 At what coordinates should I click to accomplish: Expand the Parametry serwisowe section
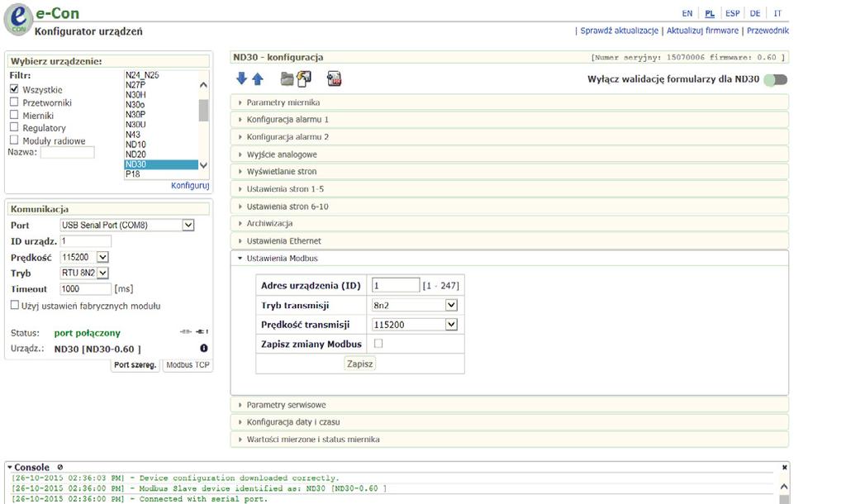point(509,405)
